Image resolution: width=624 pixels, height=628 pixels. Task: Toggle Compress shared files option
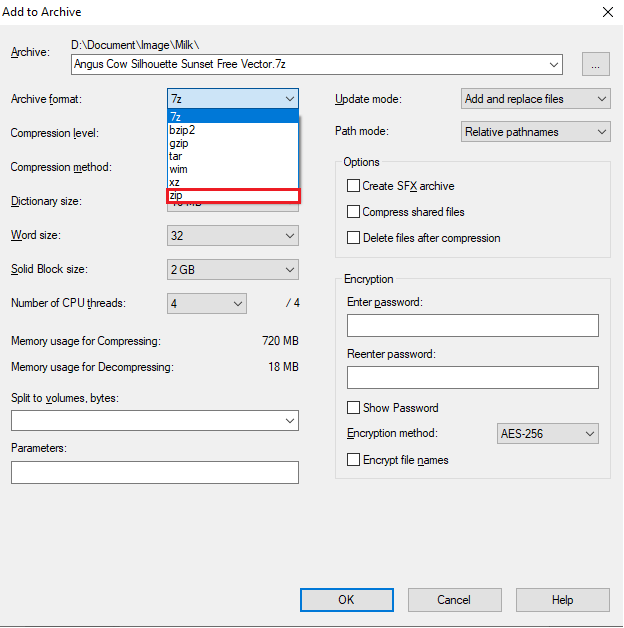353,212
